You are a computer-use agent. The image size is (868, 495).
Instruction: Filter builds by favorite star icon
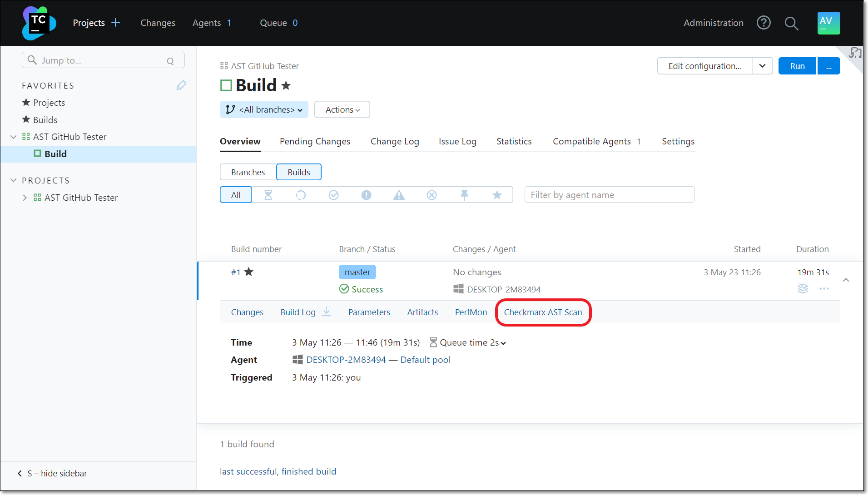click(x=497, y=195)
